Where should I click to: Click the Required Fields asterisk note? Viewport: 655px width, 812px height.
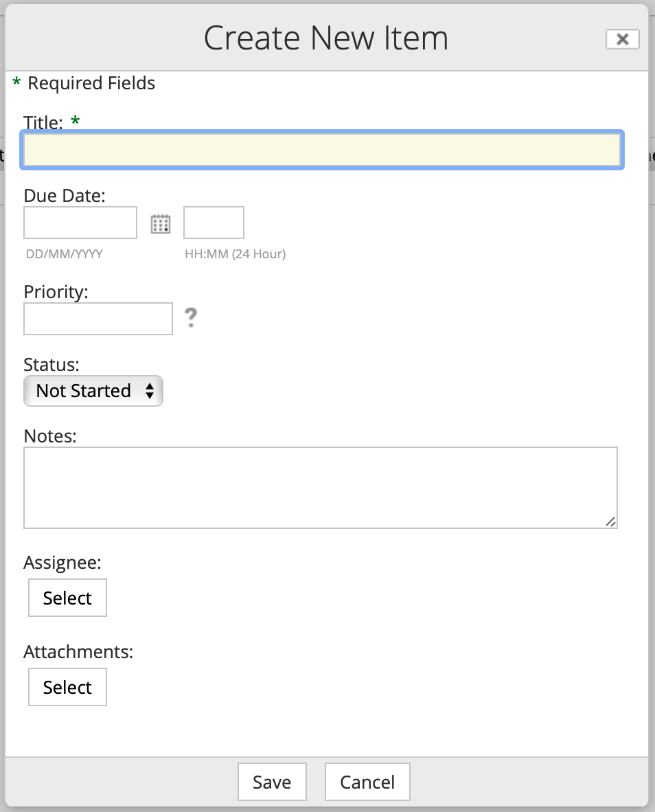(84, 82)
